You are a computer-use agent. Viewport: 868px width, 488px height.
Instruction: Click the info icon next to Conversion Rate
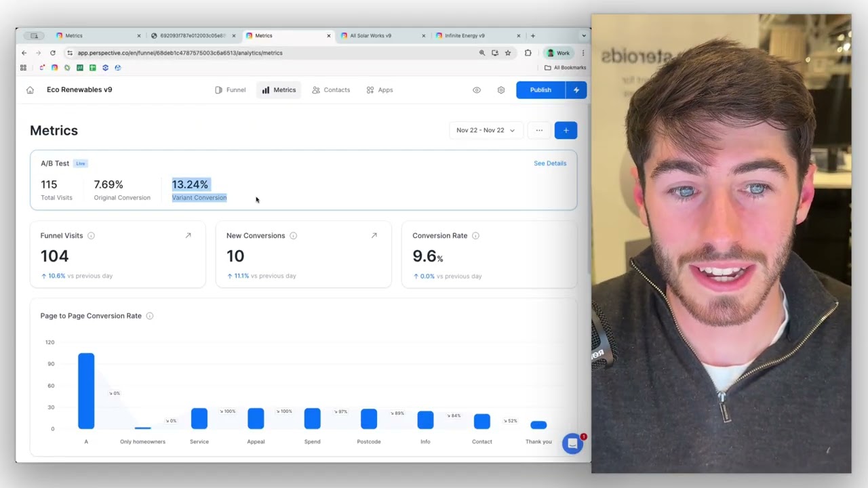(x=475, y=236)
